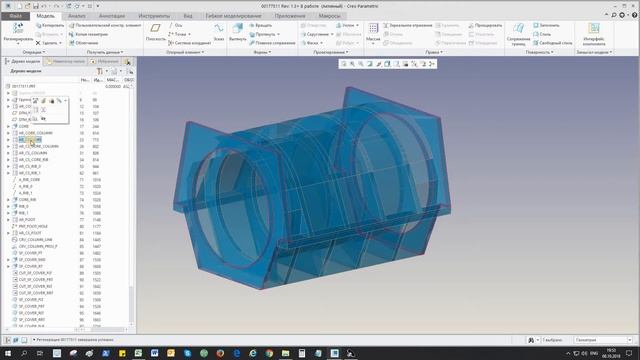Switch to the Аннотация ribbon tab

[112, 16]
